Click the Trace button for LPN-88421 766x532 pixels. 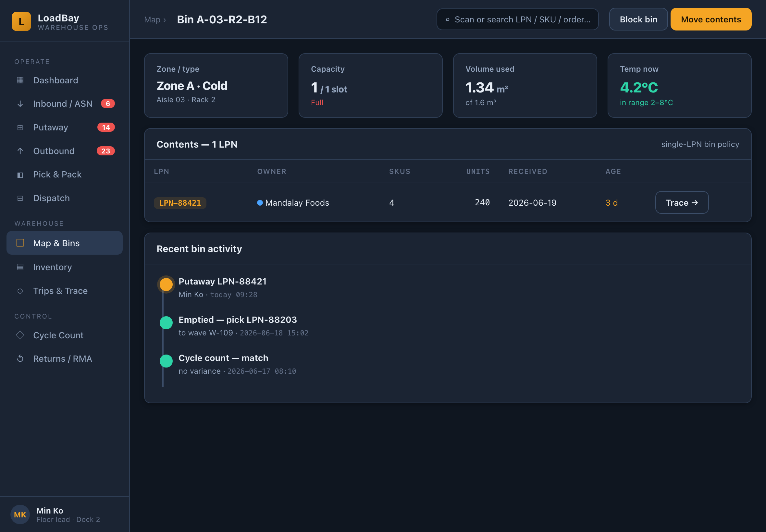click(x=682, y=202)
